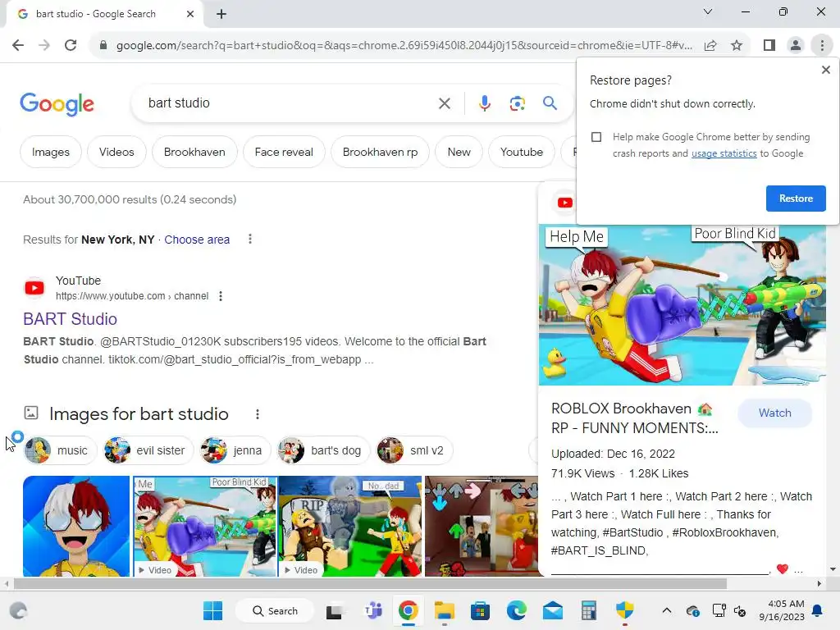Refine images by sml v2 chip
Image resolution: width=840 pixels, height=630 pixels.
point(414,450)
